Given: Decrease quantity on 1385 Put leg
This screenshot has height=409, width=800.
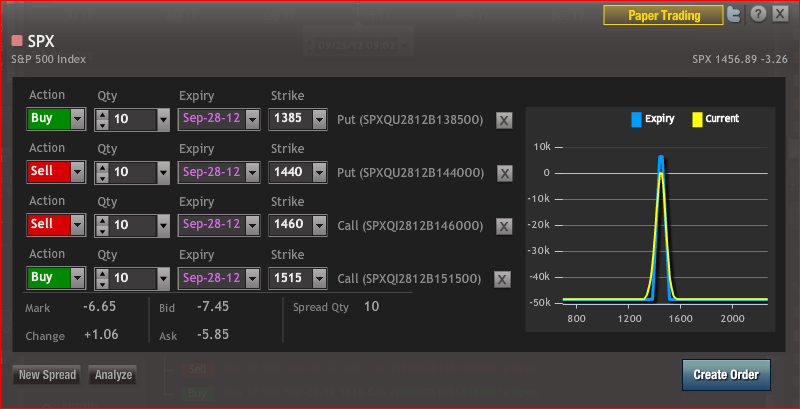Looking at the screenshot, I should pyautogui.click(x=103, y=125).
